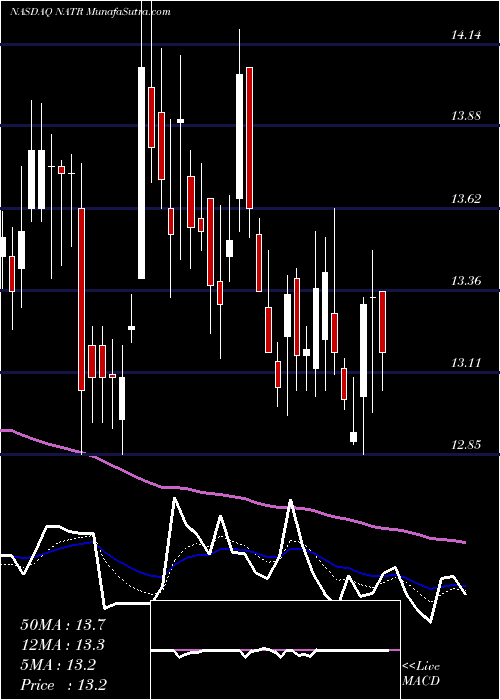Screen dimensions: 500x700
Task: Click the 5MA : 13.2 reading
Action: [x=58, y=665]
